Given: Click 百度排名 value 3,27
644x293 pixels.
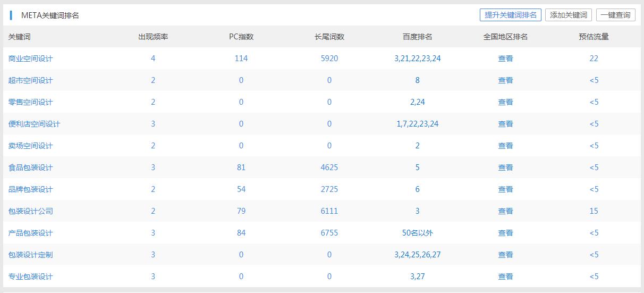Looking at the screenshot, I should 418,277.
